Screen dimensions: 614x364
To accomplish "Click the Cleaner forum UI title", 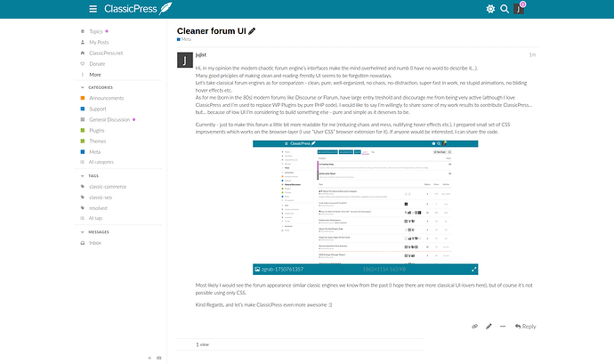I will click(x=212, y=31).
